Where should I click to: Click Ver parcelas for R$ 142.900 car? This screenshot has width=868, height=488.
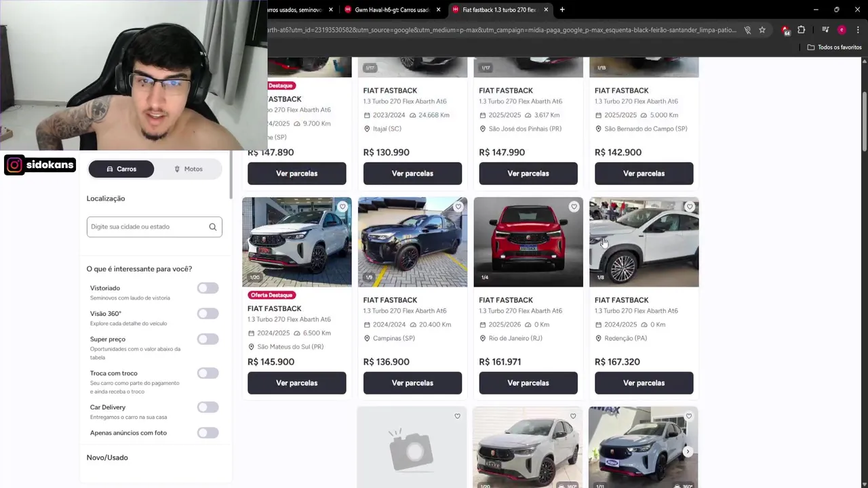[x=644, y=174]
